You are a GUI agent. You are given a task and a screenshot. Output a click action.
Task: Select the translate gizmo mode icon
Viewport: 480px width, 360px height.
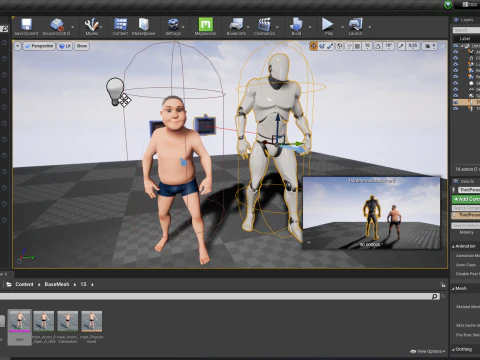[313, 46]
